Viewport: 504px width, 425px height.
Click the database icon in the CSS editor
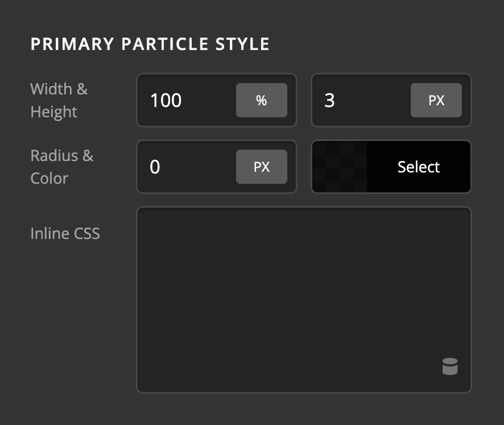click(450, 367)
